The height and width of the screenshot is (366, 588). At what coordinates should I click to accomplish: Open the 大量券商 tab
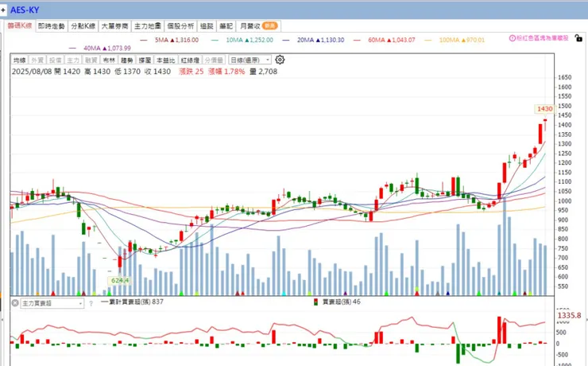point(114,26)
